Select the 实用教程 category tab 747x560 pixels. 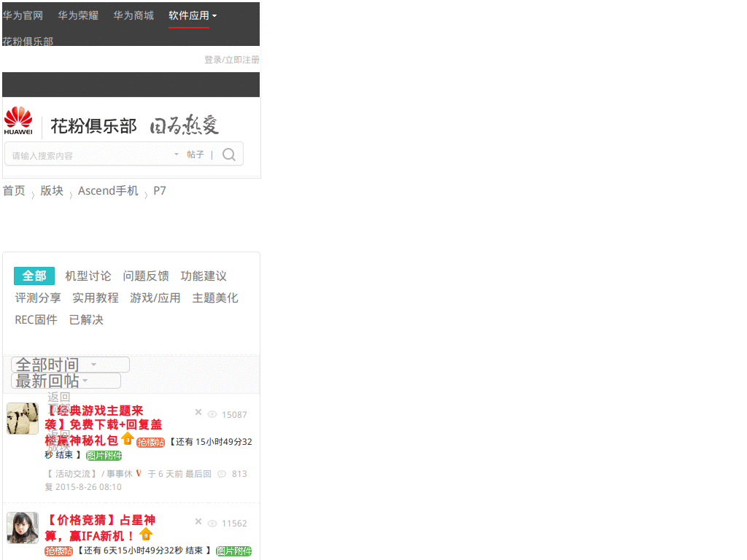pyautogui.click(x=96, y=297)
